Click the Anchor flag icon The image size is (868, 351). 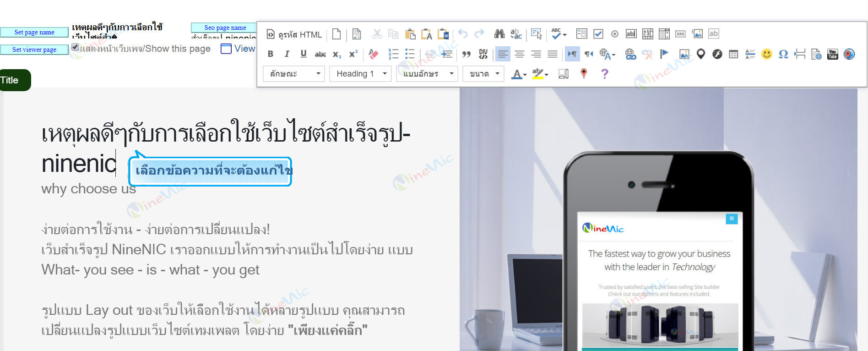(664, 54)
